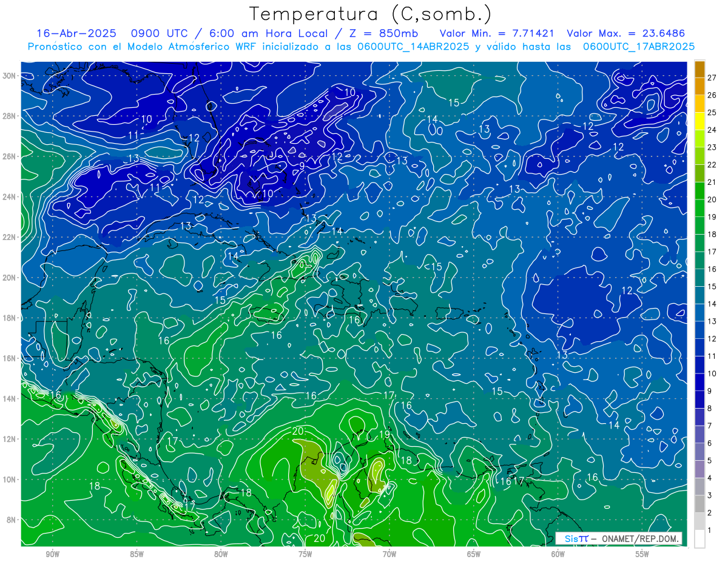
Task: Click the 22N latitude axis label
Action: tap(10, 237)
